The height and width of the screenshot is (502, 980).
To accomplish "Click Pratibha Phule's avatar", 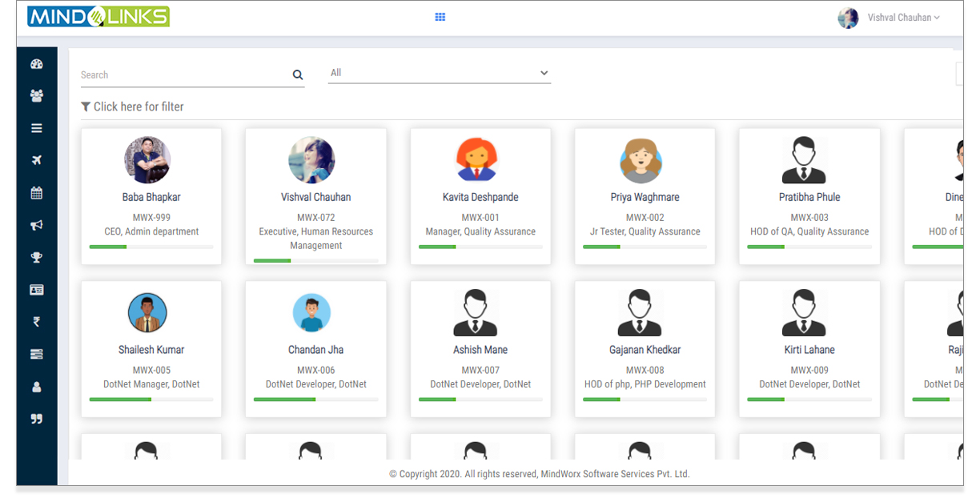I will click(805, 160).
